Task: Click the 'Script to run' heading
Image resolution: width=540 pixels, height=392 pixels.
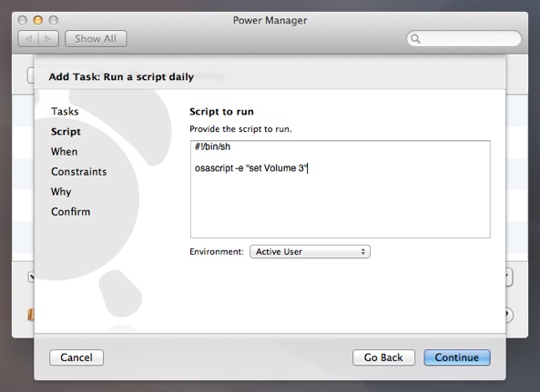Action: 221,112
